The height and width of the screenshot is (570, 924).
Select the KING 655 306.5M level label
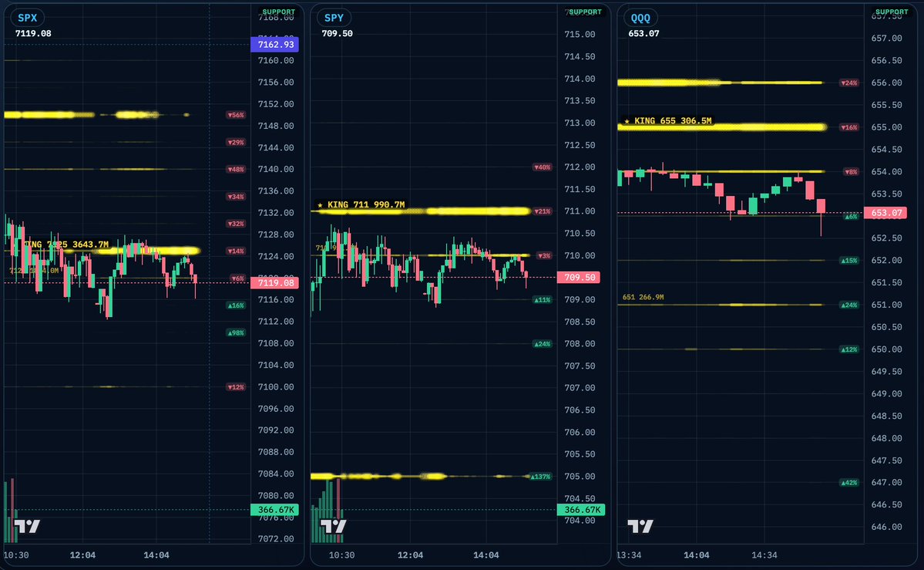tap(668, 120)
